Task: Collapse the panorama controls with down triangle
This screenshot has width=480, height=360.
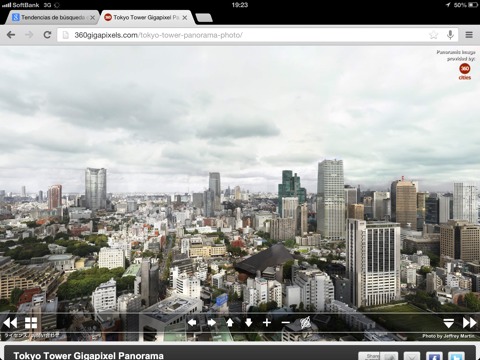Action: click(x=449, y=323)
